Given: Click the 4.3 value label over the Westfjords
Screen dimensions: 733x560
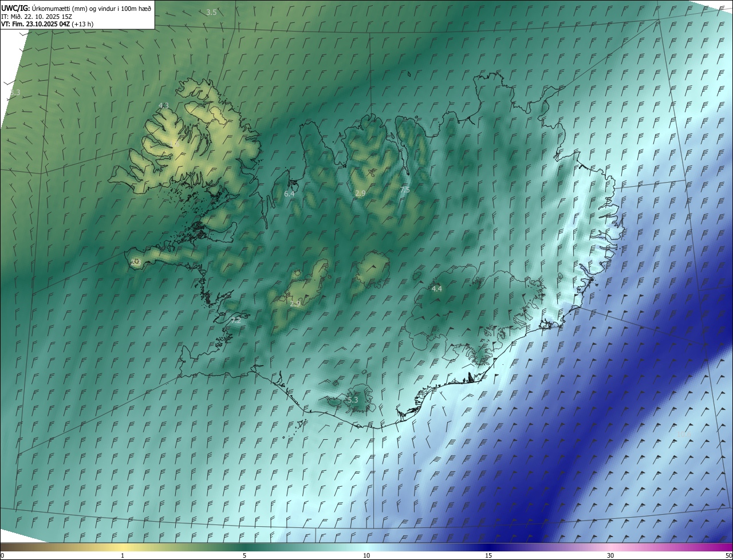Looking at the screenshot, I should tap(163, 105).
